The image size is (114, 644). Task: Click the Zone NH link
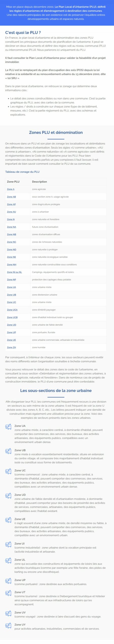[12, 264]
